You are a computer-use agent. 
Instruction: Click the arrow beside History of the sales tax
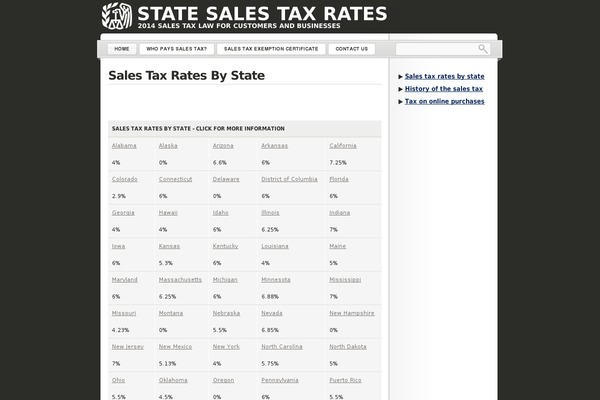(401, 89)
